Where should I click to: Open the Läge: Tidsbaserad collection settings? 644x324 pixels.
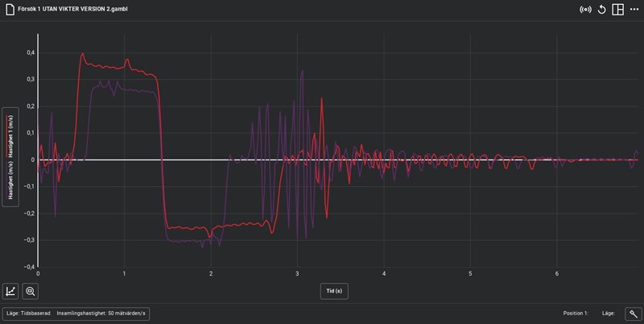(x=29, y=314)
